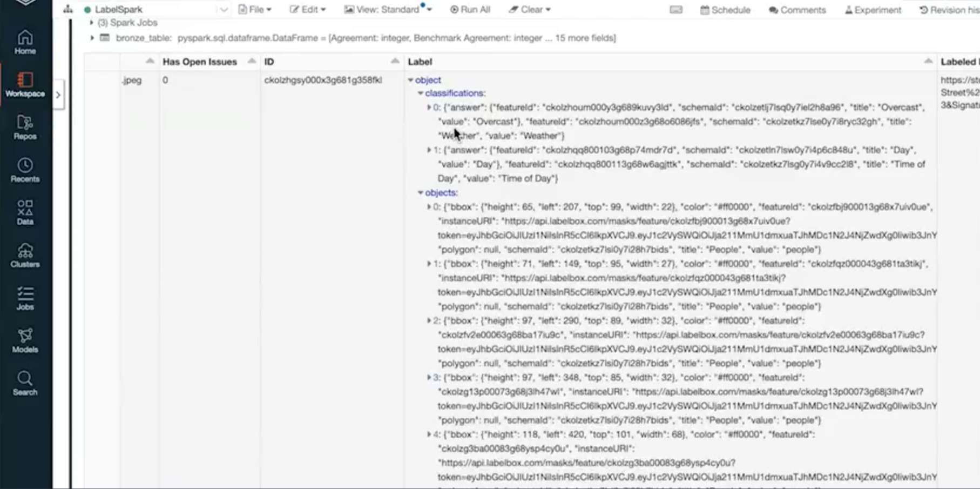
Task: Collapse the Label object tree node
Action: (x=410, y=80)
